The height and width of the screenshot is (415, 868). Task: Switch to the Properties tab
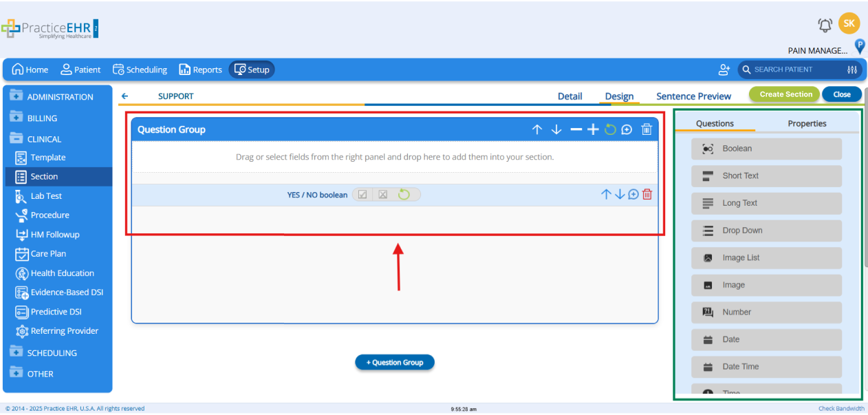click(x=807, y=124)
